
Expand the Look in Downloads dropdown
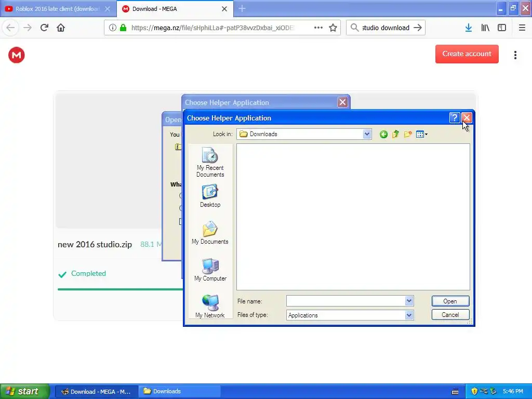coord(367,134)
